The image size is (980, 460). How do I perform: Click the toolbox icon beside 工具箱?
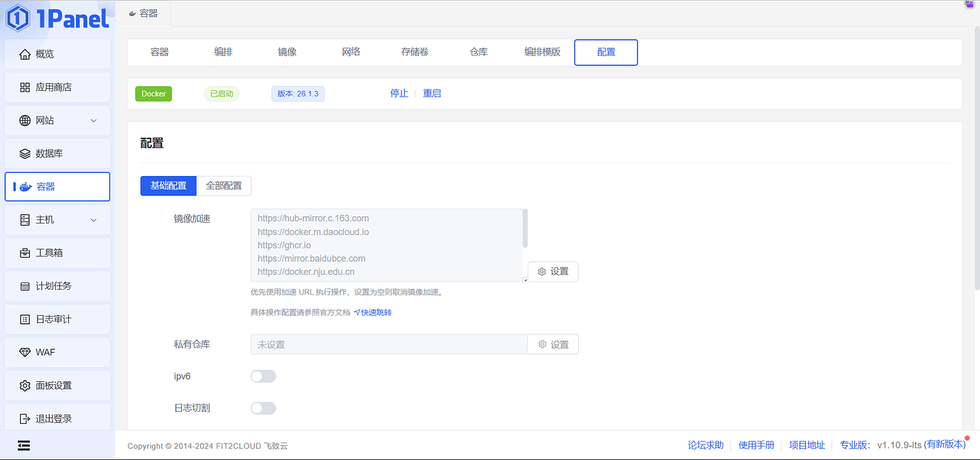25,253
